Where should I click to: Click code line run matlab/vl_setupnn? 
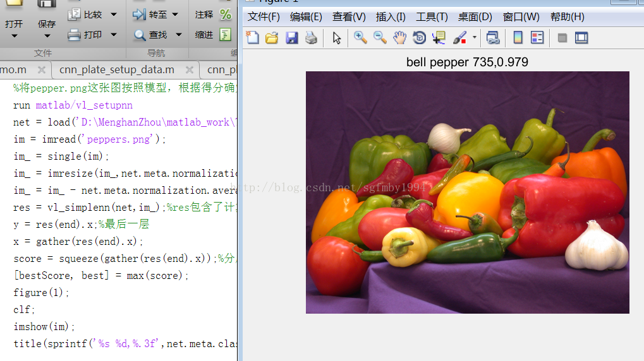click(x=73, y=105)
